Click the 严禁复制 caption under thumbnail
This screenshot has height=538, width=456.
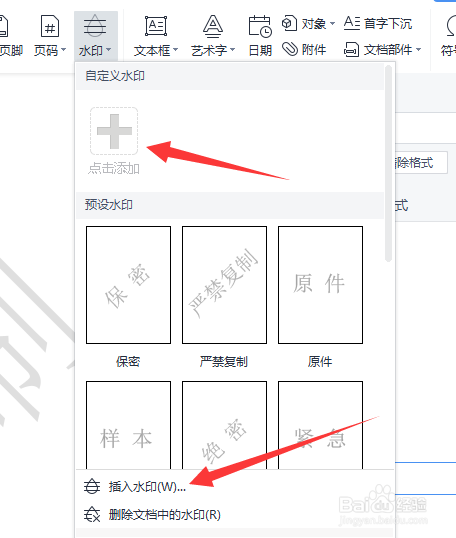[224, 362]
